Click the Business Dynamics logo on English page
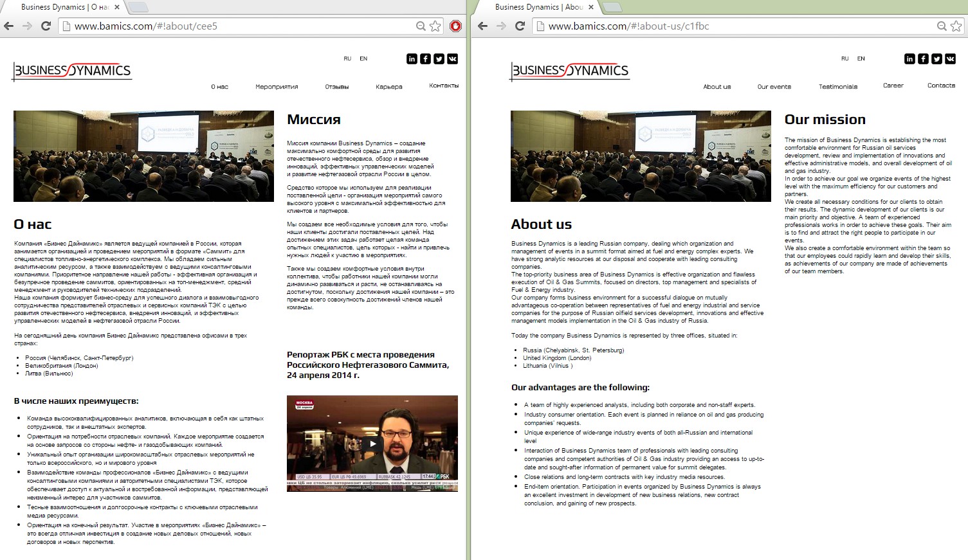Image resolution: width=968 pixels, height=560 pixels. (x=570, y=71)
